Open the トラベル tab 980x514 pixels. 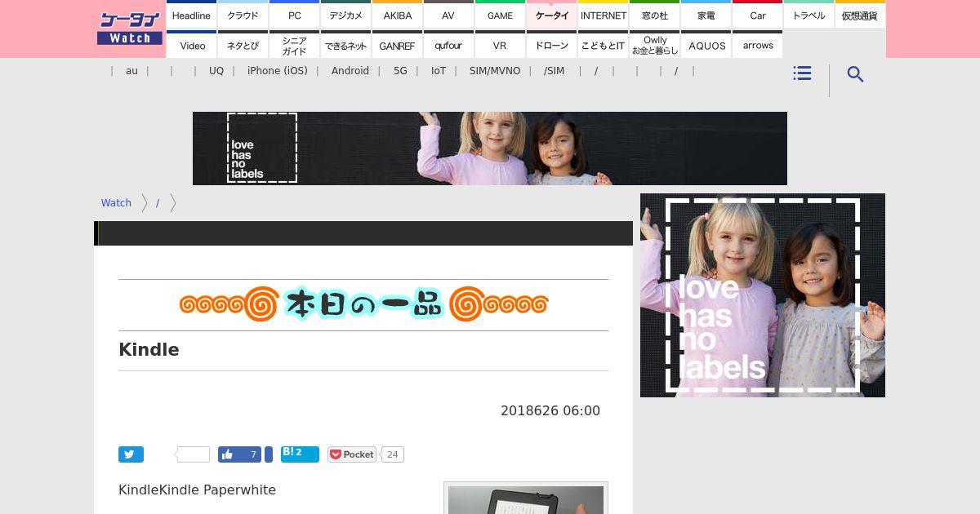pyautogui.click(x=808, y=14)
